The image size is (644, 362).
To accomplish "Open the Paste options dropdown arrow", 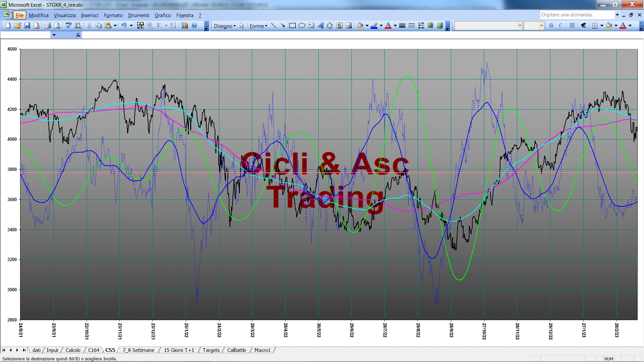I will (x=115, y=25).
